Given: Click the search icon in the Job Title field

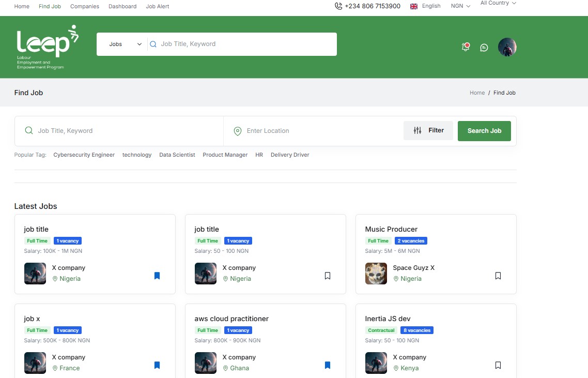Looking at the screenshot, I should pyautogui.click(x=29, y=130).
